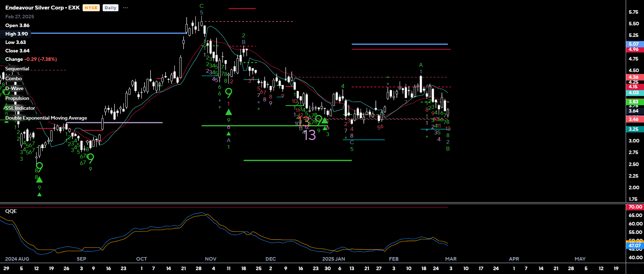The width and height of the screenshot is (644, 274).
Task: Click the 3.64 current price tag
Action: coord(633,111)
